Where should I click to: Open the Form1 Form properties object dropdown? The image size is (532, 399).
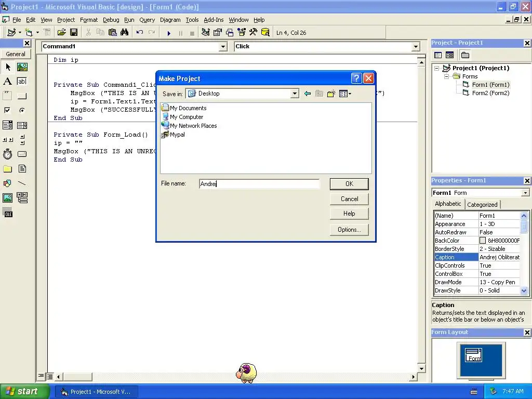click(x=525, y=193)
